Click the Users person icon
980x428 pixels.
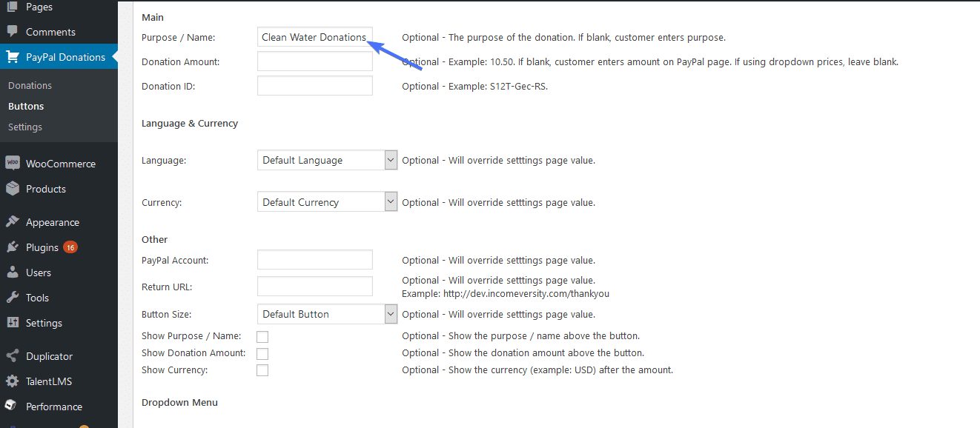[x=13, y=272]
